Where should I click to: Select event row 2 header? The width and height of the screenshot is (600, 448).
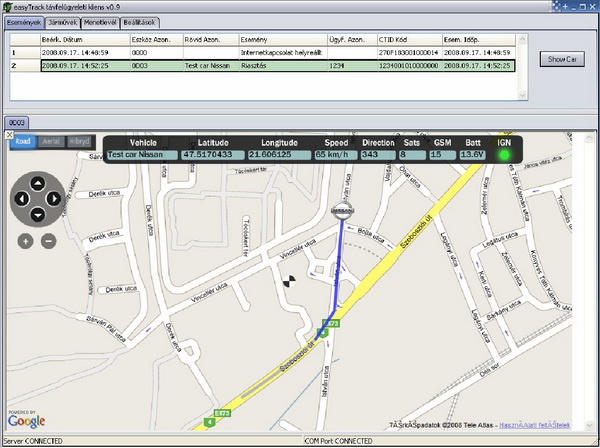tap(25, 66)
